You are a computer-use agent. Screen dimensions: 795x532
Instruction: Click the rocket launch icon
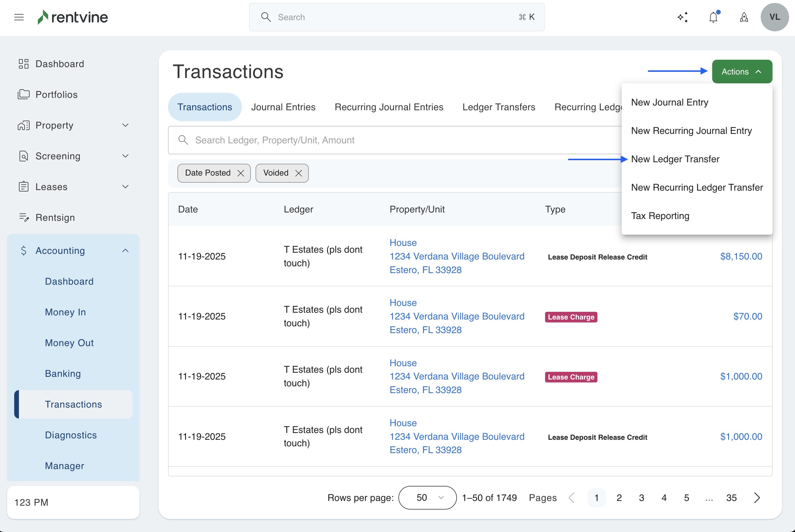(744, 17)
